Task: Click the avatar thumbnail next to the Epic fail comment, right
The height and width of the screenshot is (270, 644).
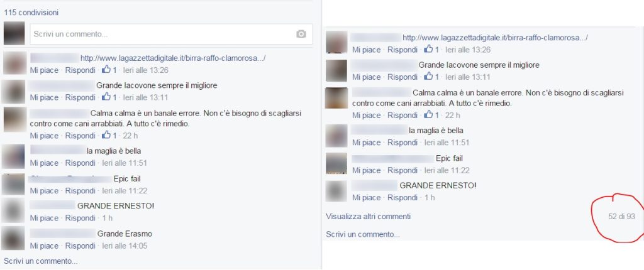Action: pos(336,163)
